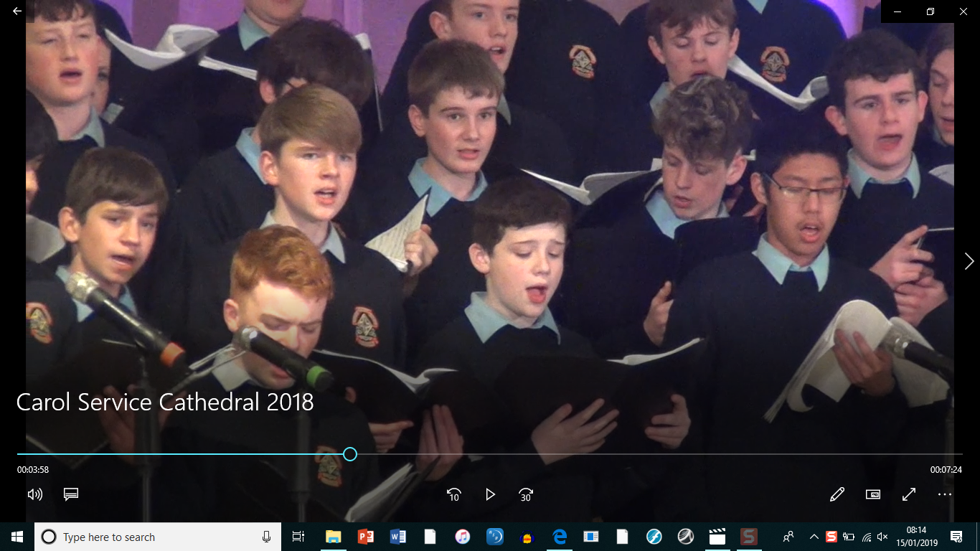Open Microsoft Edge from taskbar

point(560,537)
